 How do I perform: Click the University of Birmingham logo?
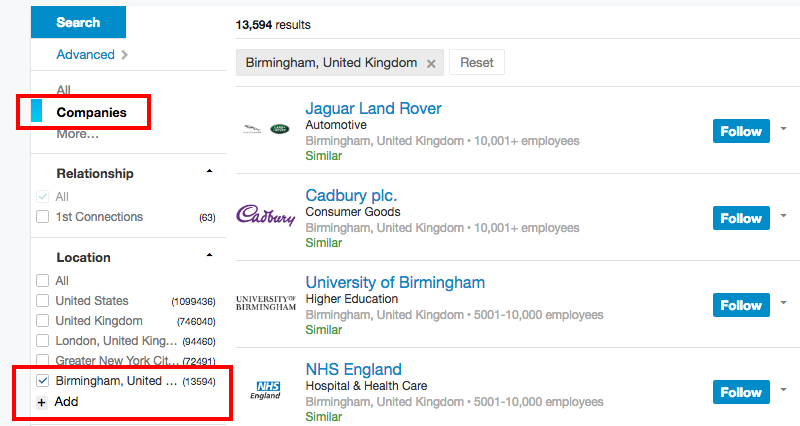point(265,302)
